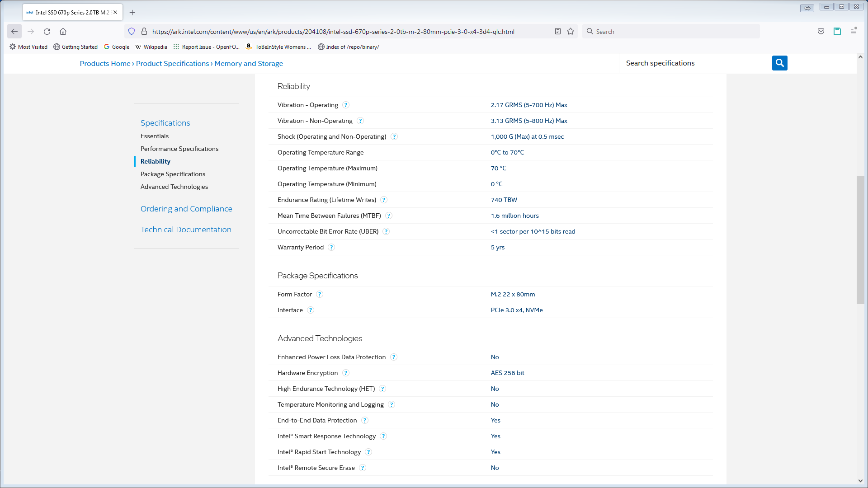
Task: Show help for Uncorrectable Bit Error Rate
Action: tap(386, 232)
